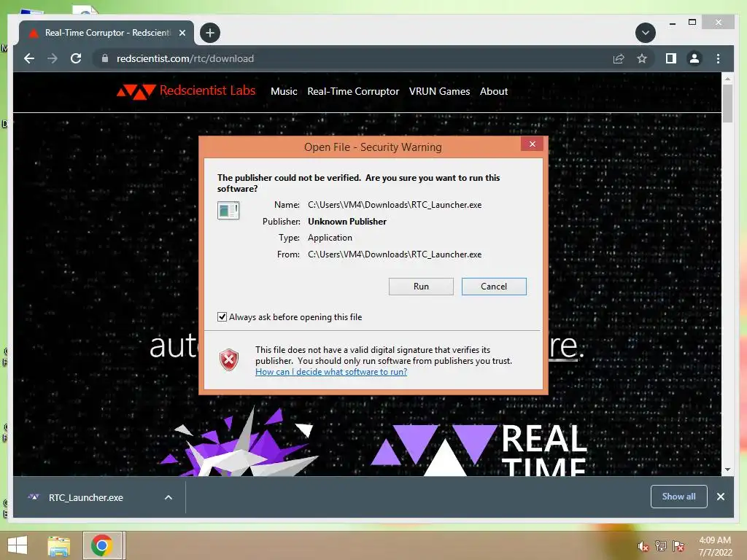Click the page scrollbar up arrow

click(727, 79)
